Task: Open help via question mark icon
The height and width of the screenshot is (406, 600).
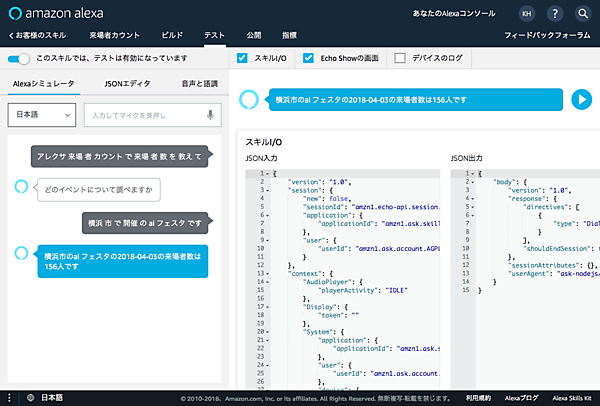Action: [x=555, y=14]
